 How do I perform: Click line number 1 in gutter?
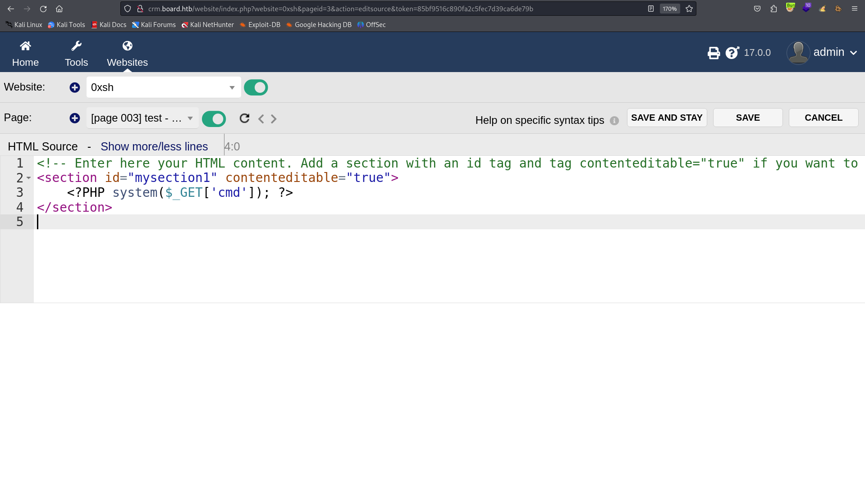(20, 163)
